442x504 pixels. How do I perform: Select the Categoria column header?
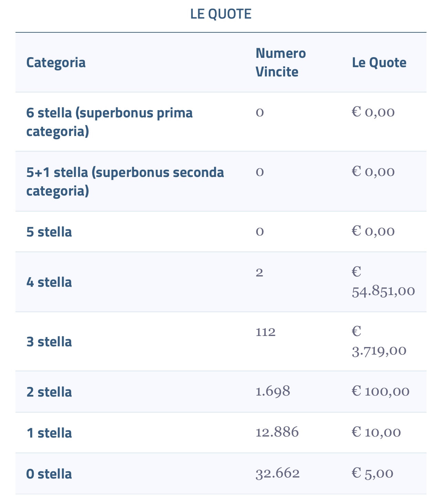[56, 63]
